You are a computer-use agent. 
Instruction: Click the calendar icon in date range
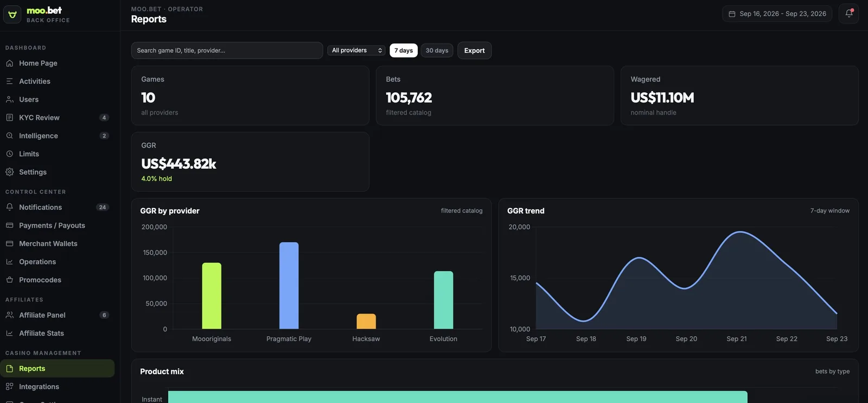[732, 14]
